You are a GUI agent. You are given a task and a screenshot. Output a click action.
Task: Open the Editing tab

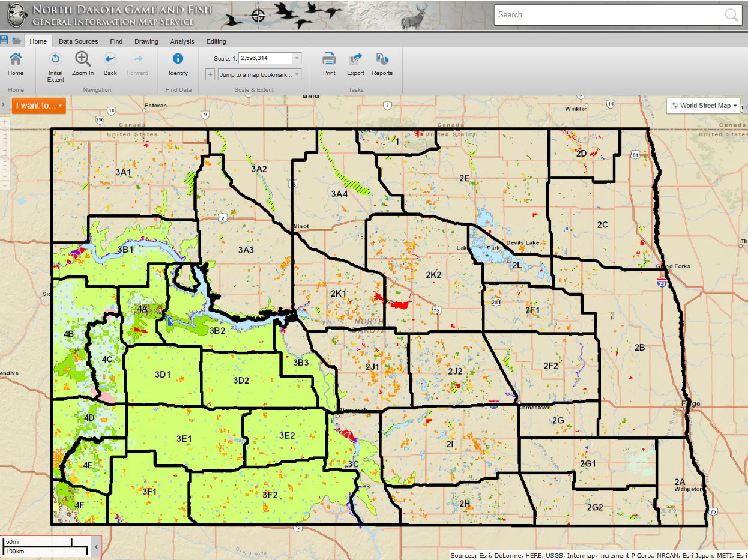(x=216, y=41)
